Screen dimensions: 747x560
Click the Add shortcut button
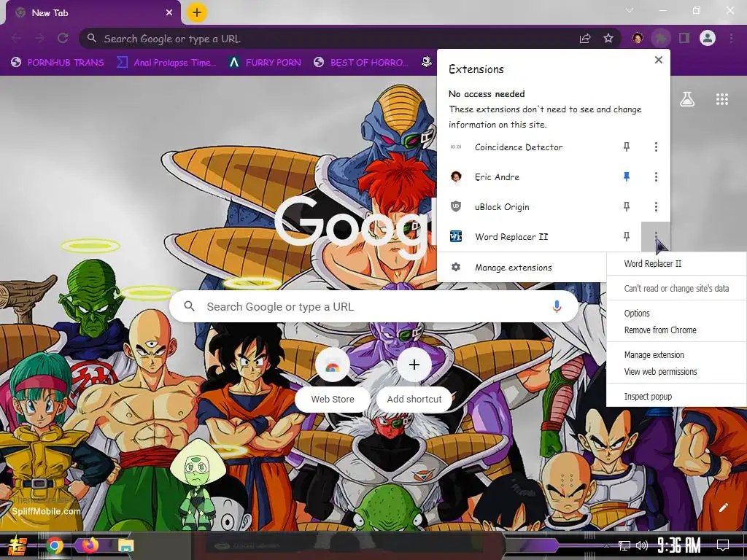point(414,379)
